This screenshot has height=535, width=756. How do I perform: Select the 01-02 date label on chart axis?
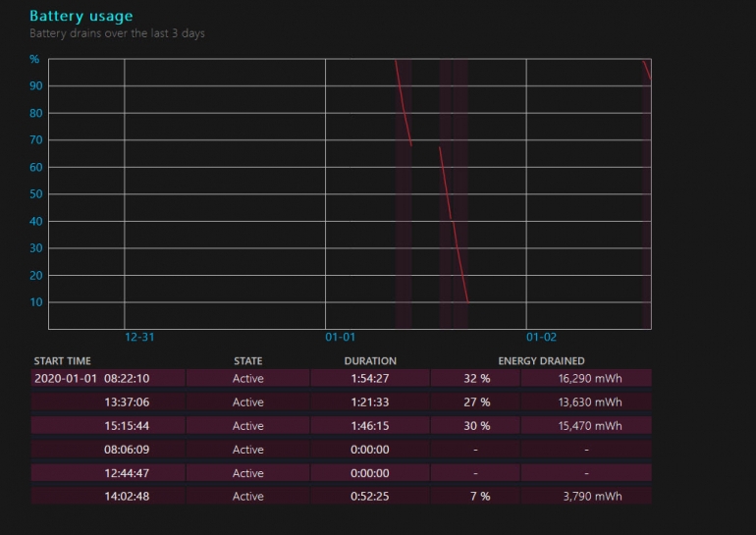pos(541,337)
